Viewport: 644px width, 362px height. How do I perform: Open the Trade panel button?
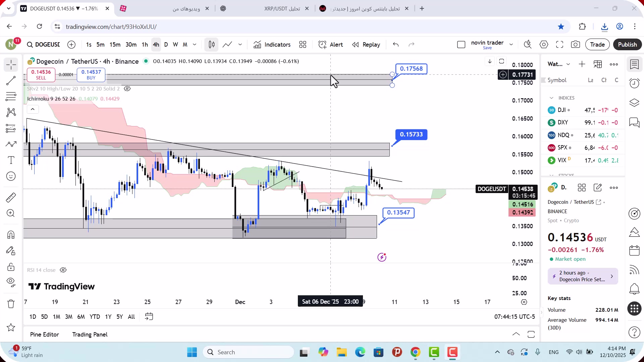tap(597, 45)
